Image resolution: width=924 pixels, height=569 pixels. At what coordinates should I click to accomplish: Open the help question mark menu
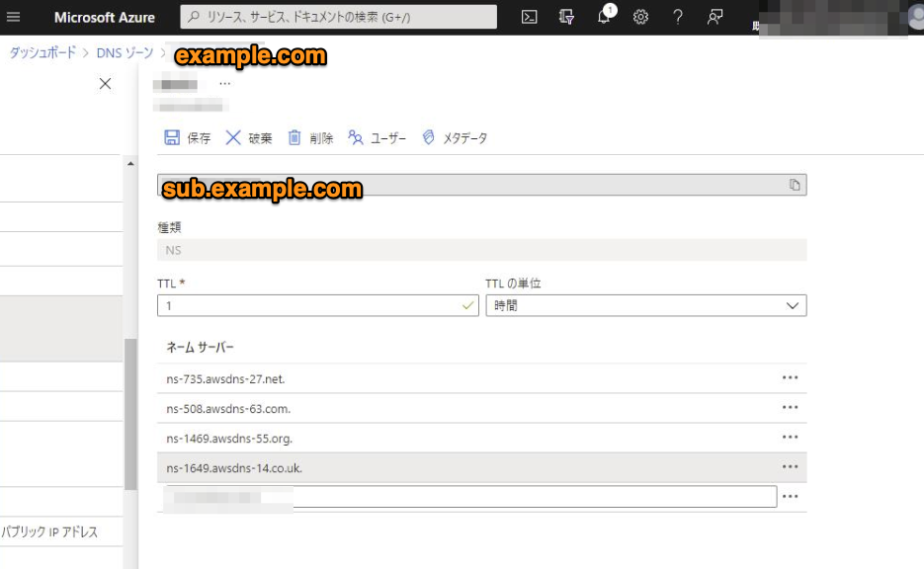point(678,17)
